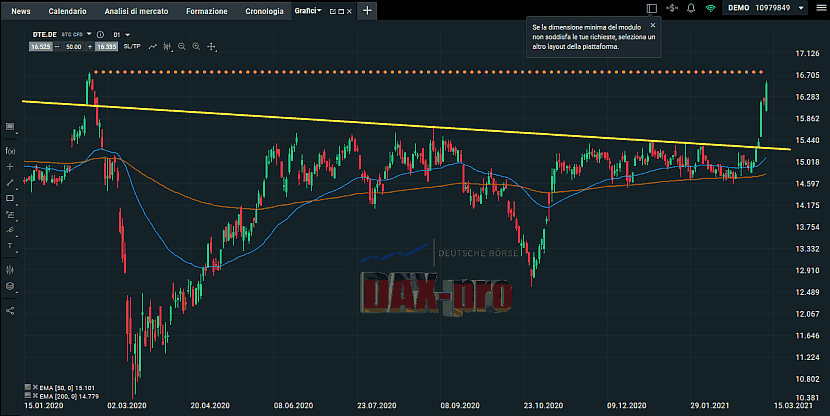The height and width of the screenshot is (416, 830).
Task: Add a new module with the plus tab
Action: coord(367,11)
